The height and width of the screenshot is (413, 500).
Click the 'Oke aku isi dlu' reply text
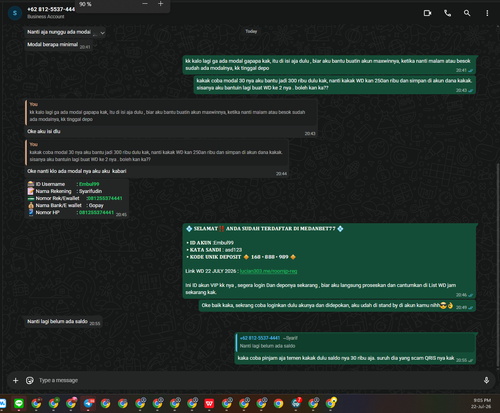[x=44, y=131]
